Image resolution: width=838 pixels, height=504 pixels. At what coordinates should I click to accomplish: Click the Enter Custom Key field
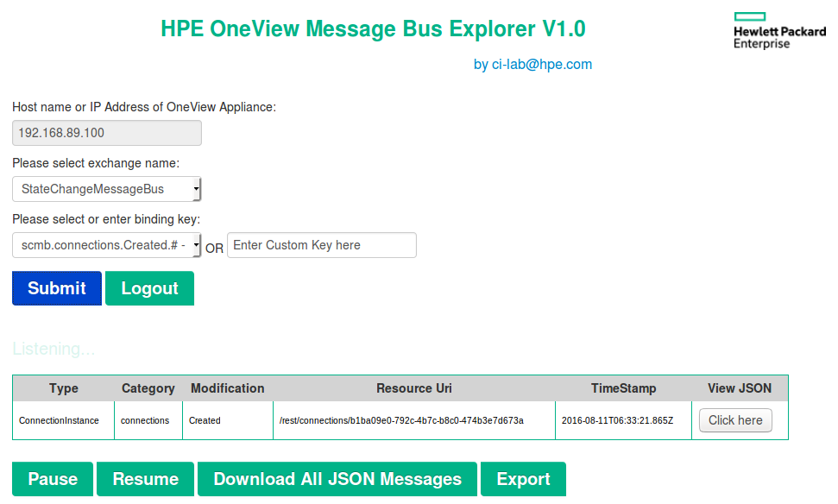click(x=322, y=245)
